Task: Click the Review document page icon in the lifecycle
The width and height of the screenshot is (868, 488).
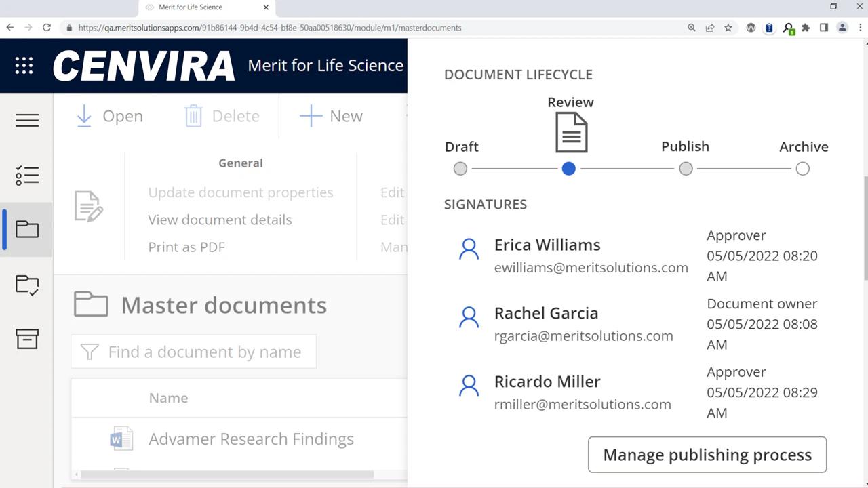Action: tap(571, 130)
